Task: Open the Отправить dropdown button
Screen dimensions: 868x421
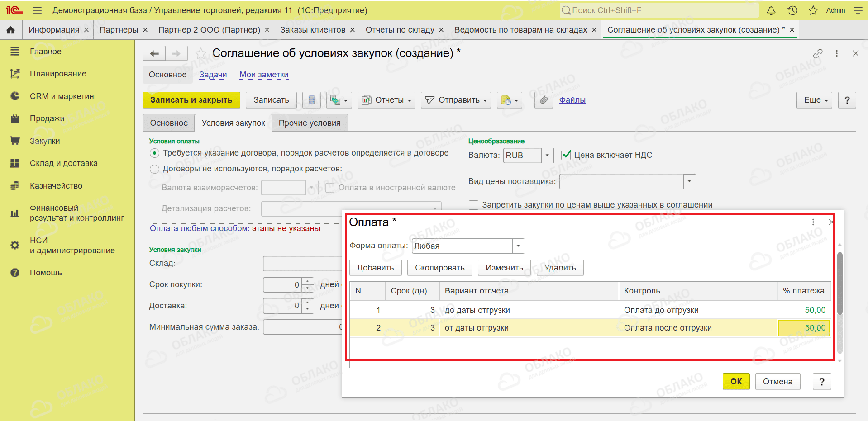Action: (456, 100)
